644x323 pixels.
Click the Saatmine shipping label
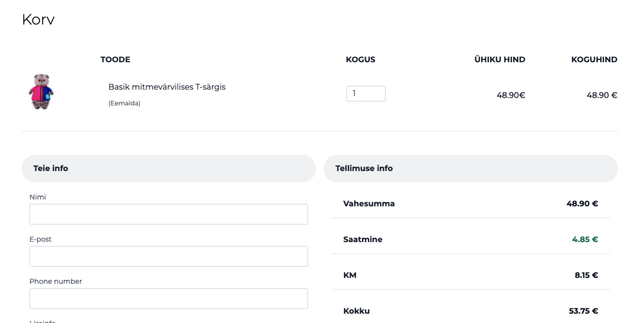(x=363, y=240)
